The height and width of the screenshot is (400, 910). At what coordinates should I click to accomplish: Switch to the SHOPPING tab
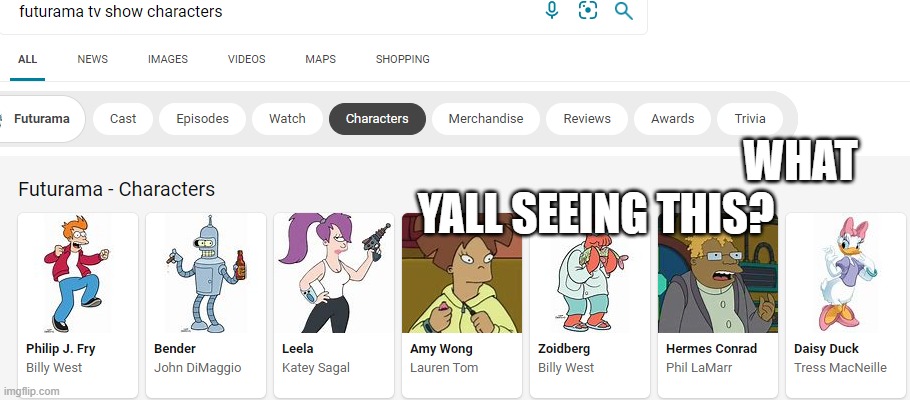403,59
